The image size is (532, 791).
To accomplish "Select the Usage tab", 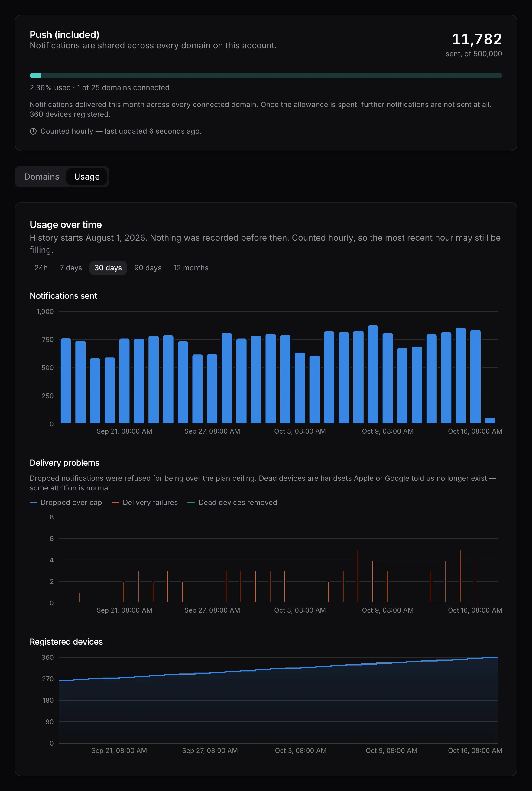I will (x=87, y=177).
